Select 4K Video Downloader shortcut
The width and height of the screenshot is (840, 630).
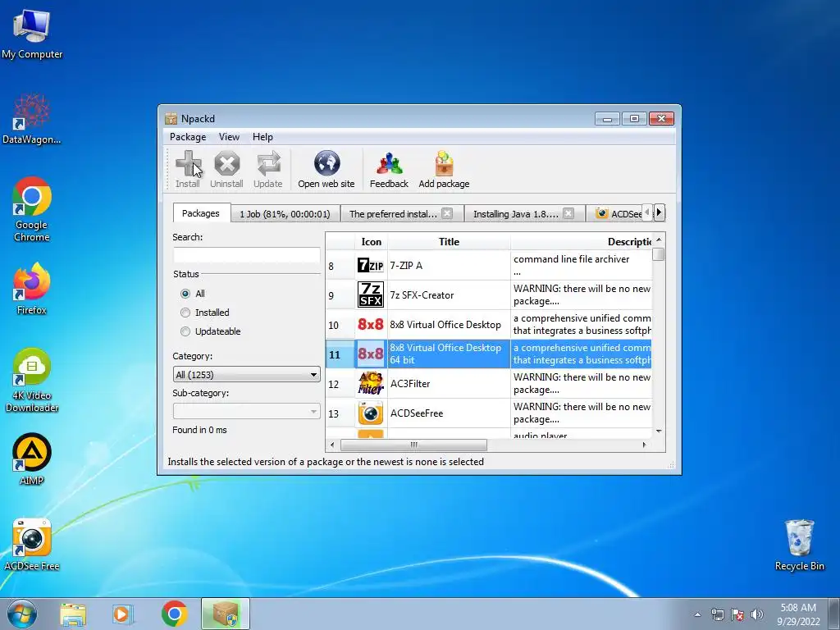[x=32, y=380]
